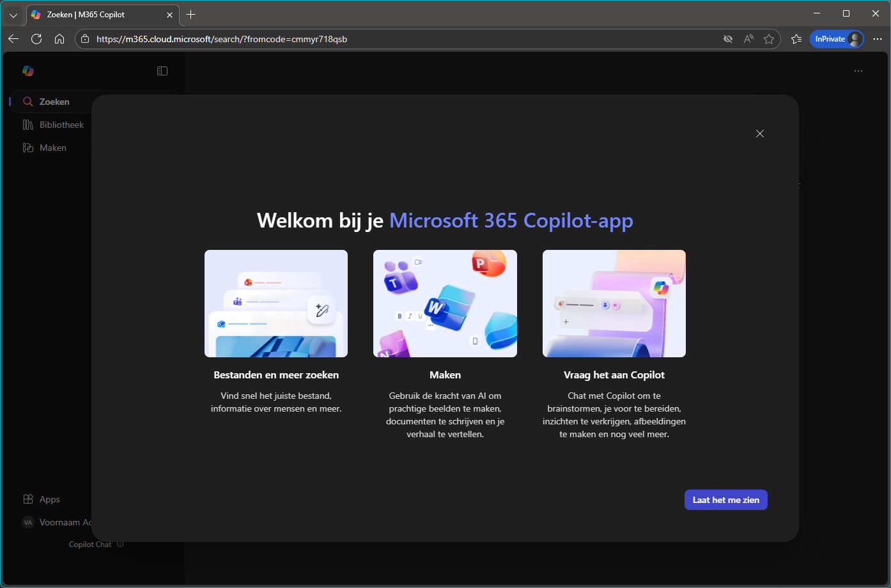Screen dimensions: 891x588
Task: Go back in the browser
Action: tap(13, 39)
